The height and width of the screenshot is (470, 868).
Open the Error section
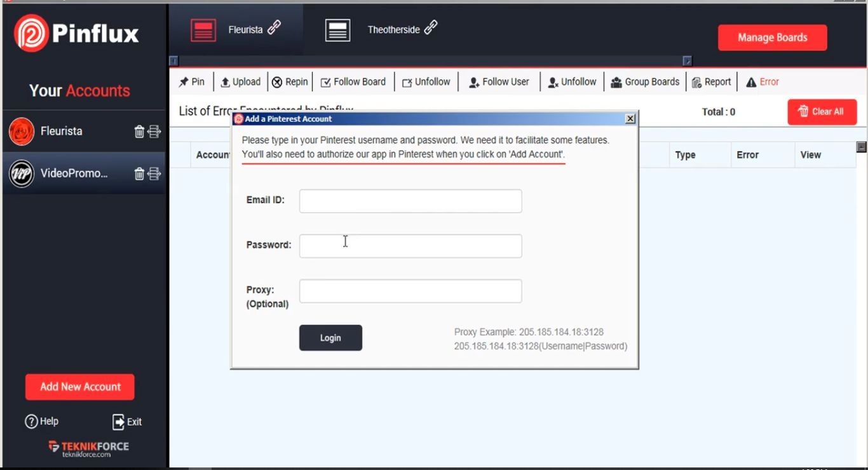point(763,82)
